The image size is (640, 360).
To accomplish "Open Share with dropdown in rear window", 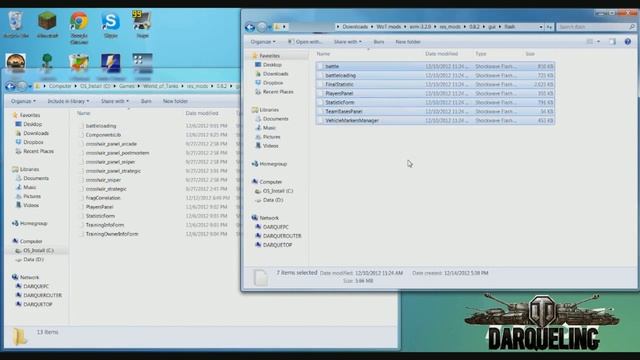I will (115, 101).
